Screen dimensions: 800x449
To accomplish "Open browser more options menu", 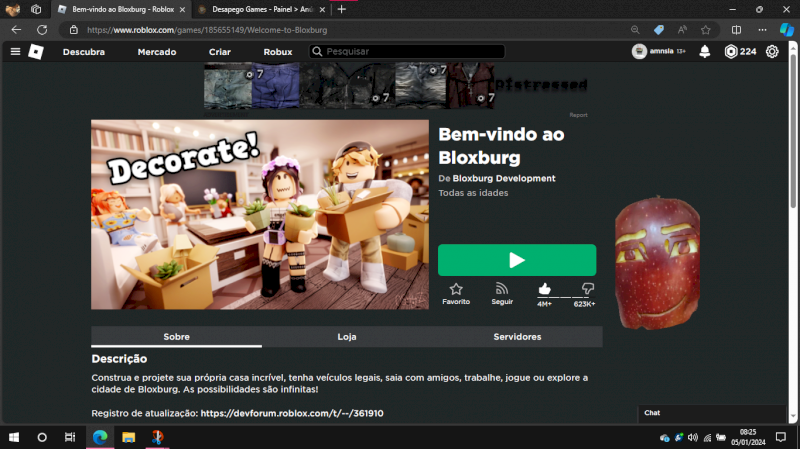I will (x=762, y=30).
